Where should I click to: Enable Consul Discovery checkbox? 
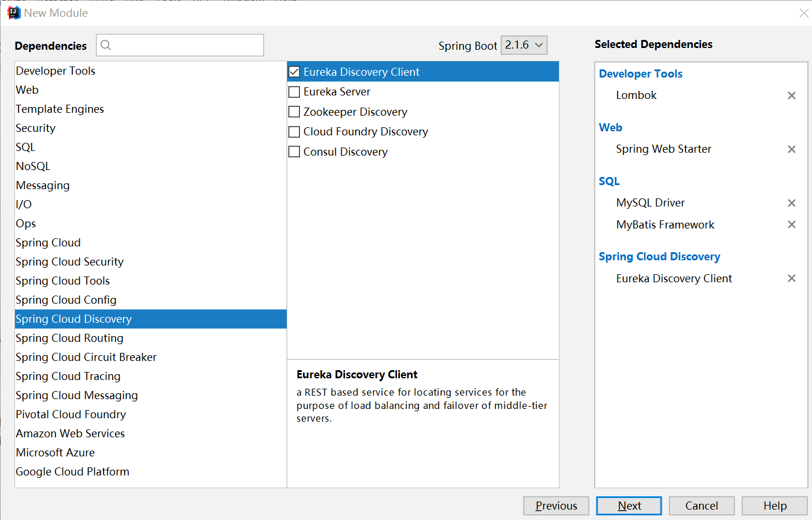[294, 152]
